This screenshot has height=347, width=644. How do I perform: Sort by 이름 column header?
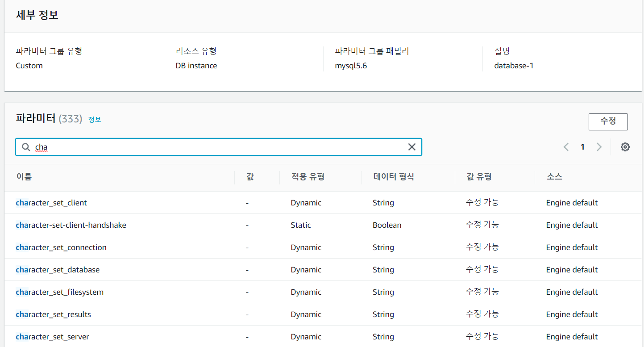pyautogui.click(x=24, y=177)
